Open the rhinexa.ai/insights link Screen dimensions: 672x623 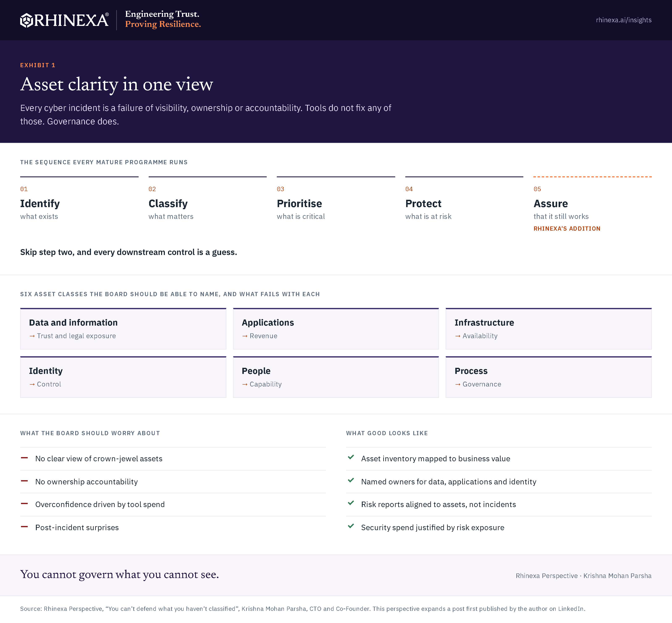623,20
